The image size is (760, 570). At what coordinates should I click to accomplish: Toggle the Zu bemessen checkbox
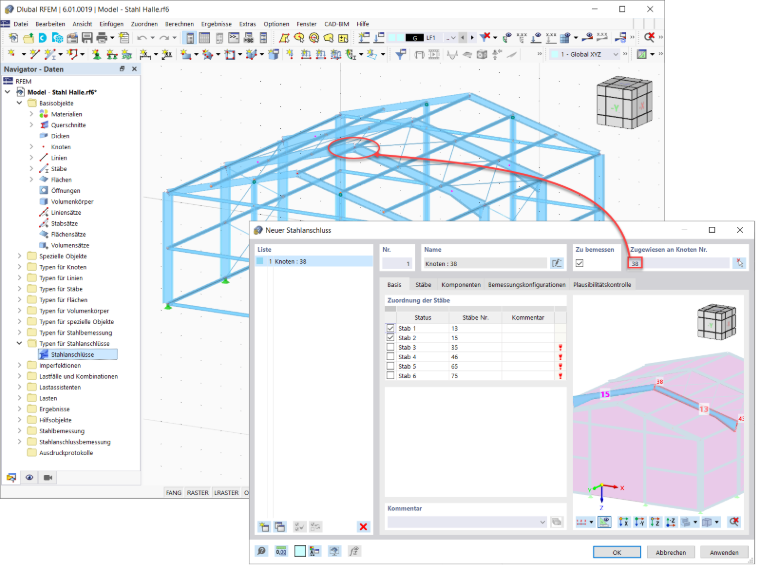click(580, 263)
